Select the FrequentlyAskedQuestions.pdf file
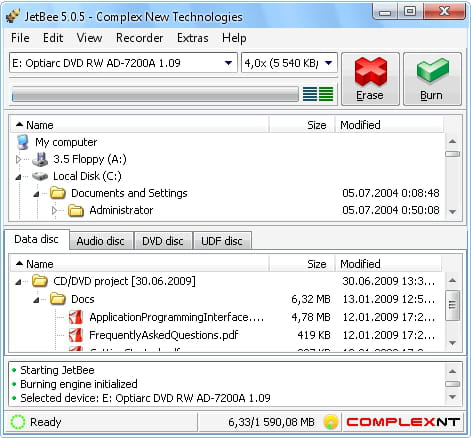 (163, 335)
